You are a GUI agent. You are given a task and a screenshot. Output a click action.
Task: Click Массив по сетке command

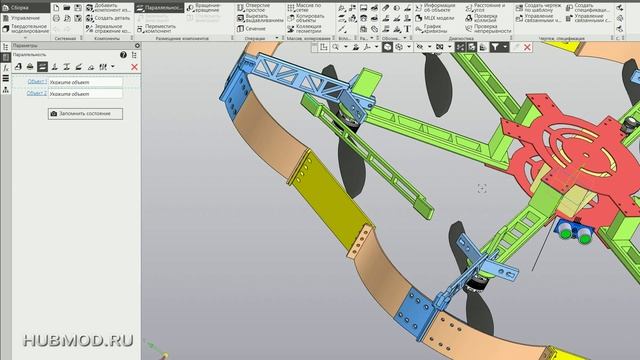click(304, 7)
